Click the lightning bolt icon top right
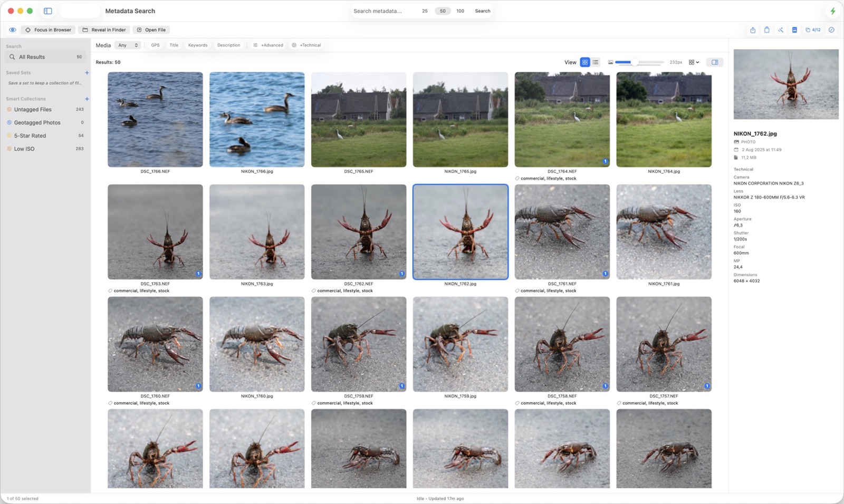 pos(833,10)
